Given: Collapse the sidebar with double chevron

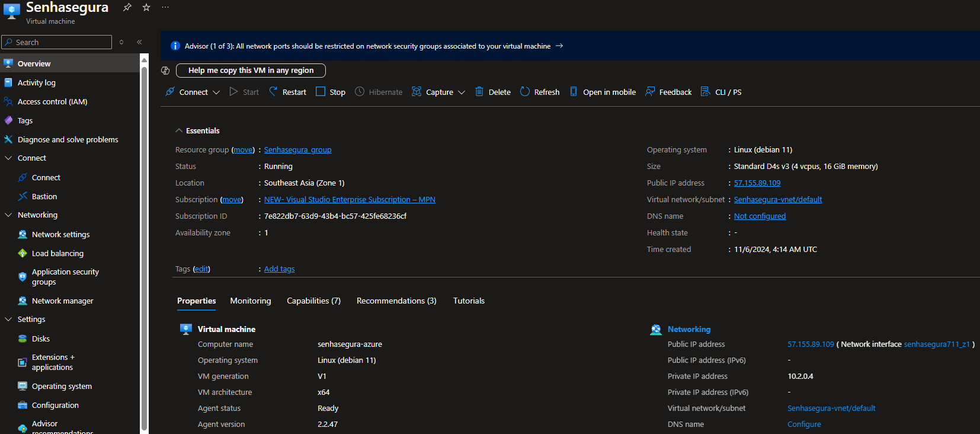Looking at the screenshot, I should pyautogui.click(x=139, y=42).
